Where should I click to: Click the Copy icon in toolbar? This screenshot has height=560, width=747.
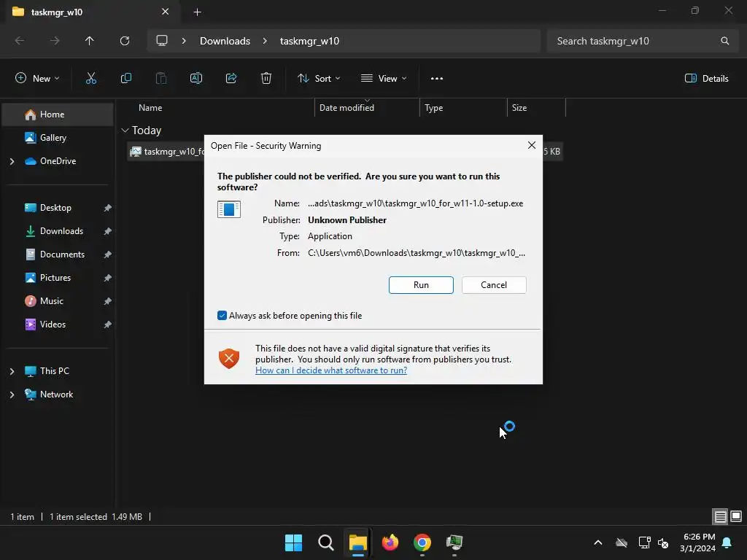click(x=125, y=79)
